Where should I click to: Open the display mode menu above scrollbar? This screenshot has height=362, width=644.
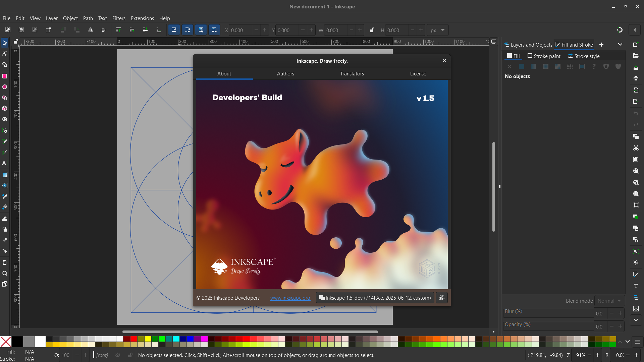[494, 42]
